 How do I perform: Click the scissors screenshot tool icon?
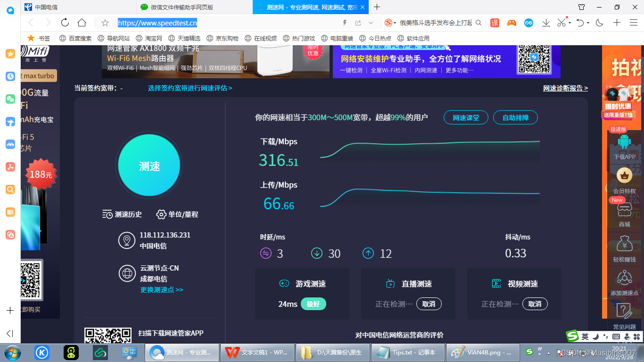point(561,23)
